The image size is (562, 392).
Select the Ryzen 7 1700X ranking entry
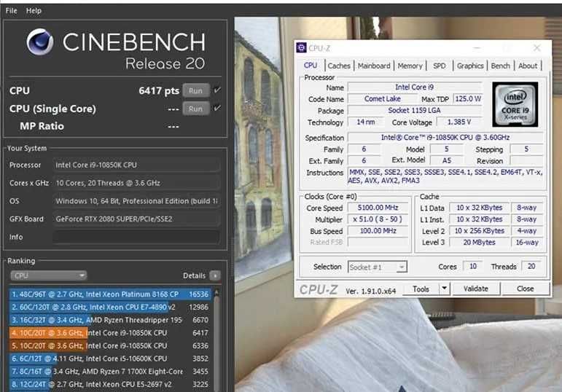click(x=109, y=372)
